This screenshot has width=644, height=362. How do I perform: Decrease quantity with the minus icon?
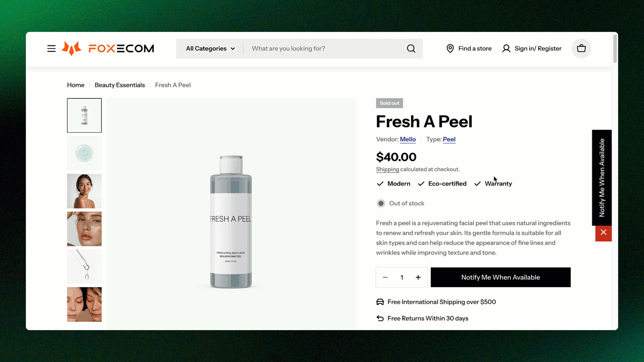(385, 278)
